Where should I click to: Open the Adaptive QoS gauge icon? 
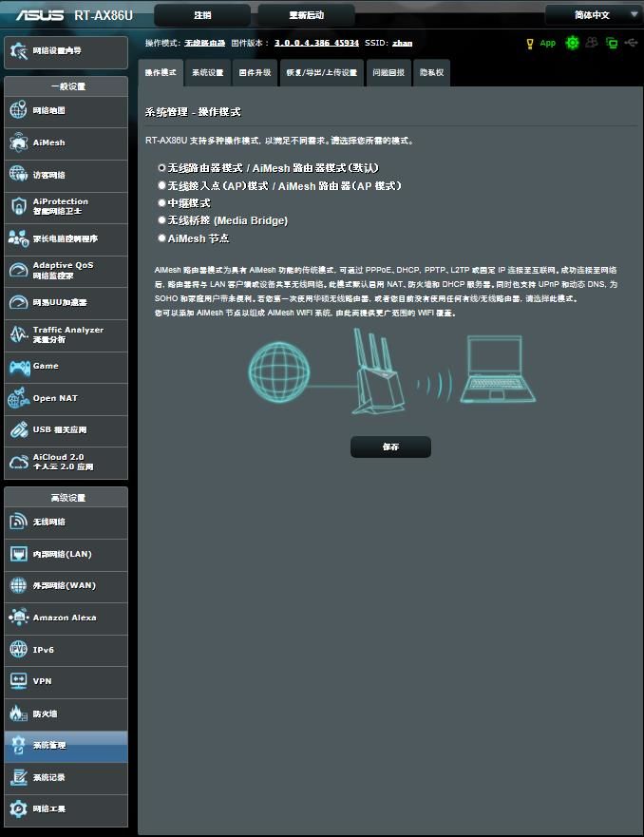pyautogui.click(x=19, y=270)
